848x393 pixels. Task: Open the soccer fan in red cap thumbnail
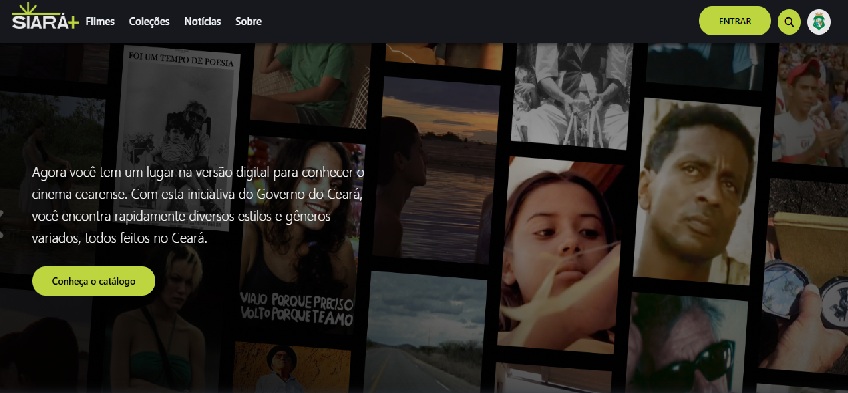[810, 104]
